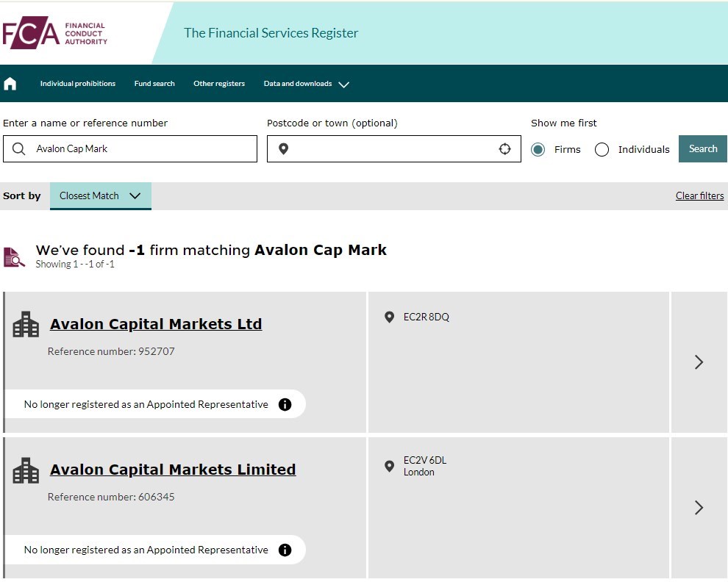The height and width of the screenshot is (582, 728).
Task: Click postcode text EC2R 8DQ
Action: tap(427, 317)
